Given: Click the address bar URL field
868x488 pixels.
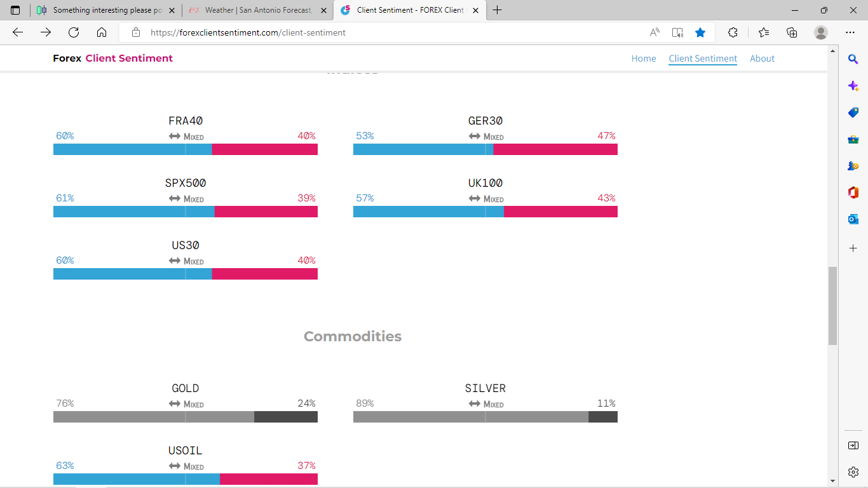Looking at the screenshot, I should click(381, 32).
